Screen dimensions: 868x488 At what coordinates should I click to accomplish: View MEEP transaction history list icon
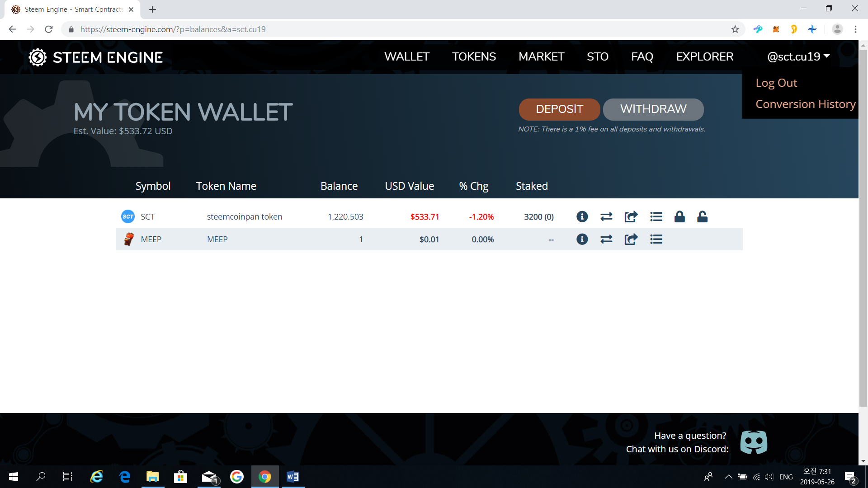pos(656,239)
